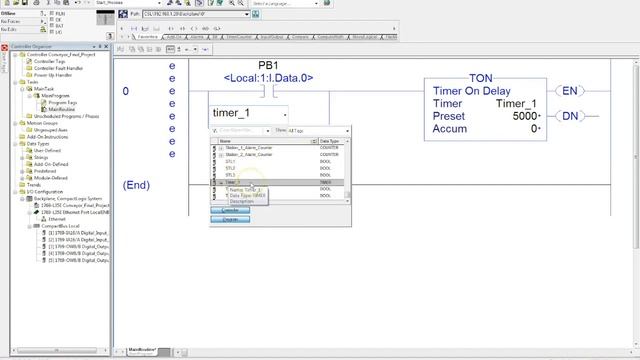640x360 pixels.
Task: Click the first icon in ladder editor toolbar
Action: pyautogui.click(x=121, y=49)
